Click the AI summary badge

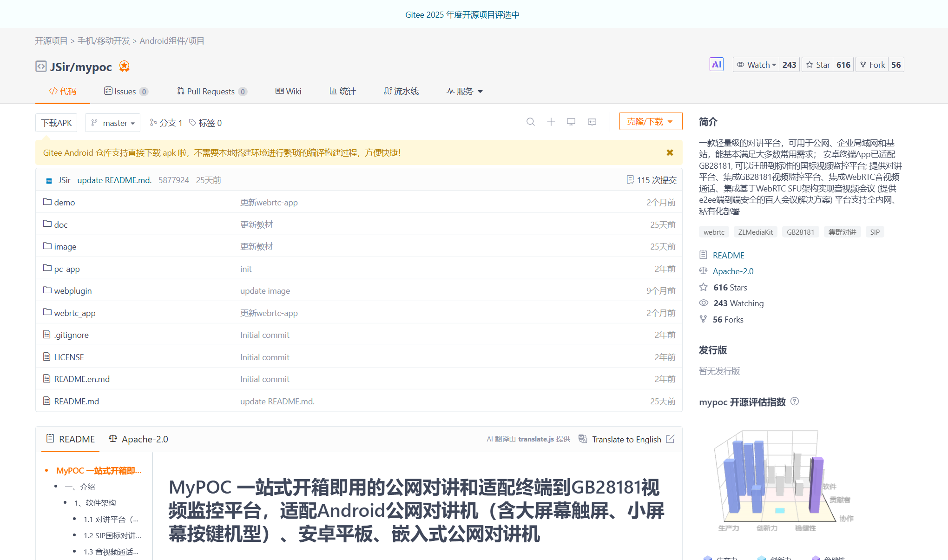(717, 64)
